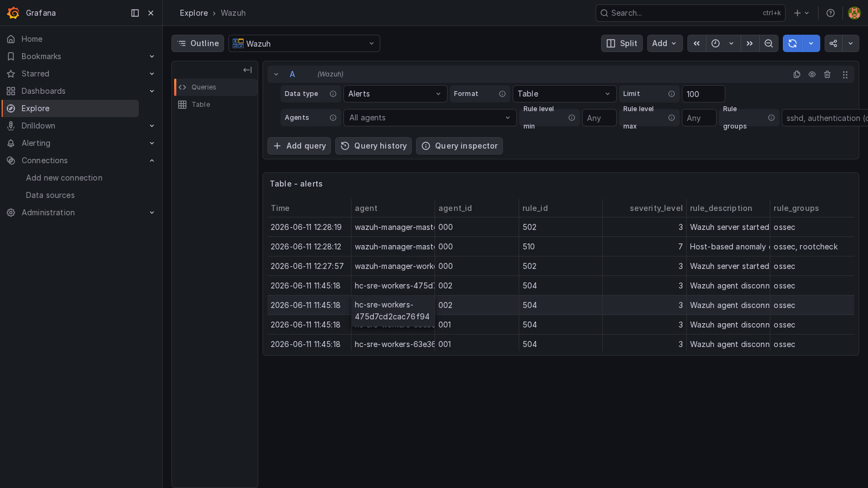The height and width of the screenshot is (488, 868).
Task: Click Rule level min info icon
Action: tap(572, 118)
